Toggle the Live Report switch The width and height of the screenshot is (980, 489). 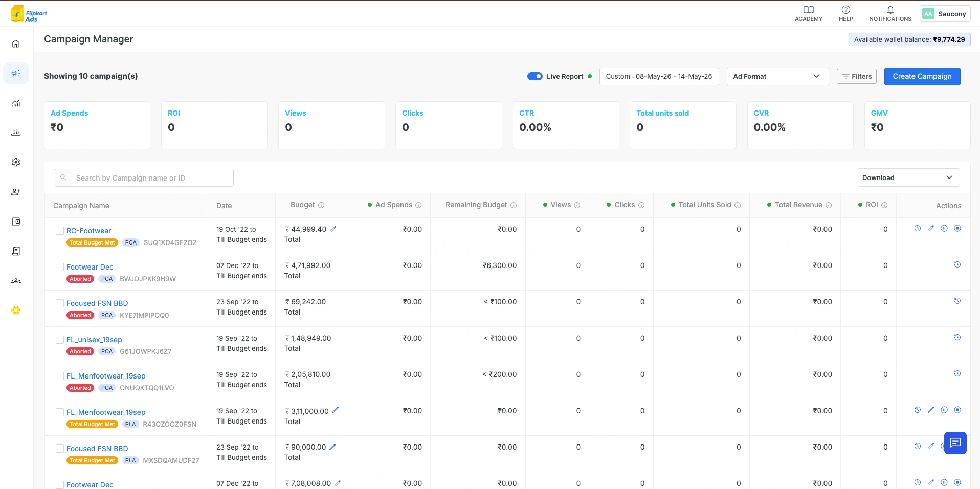[x=534, y=76]
